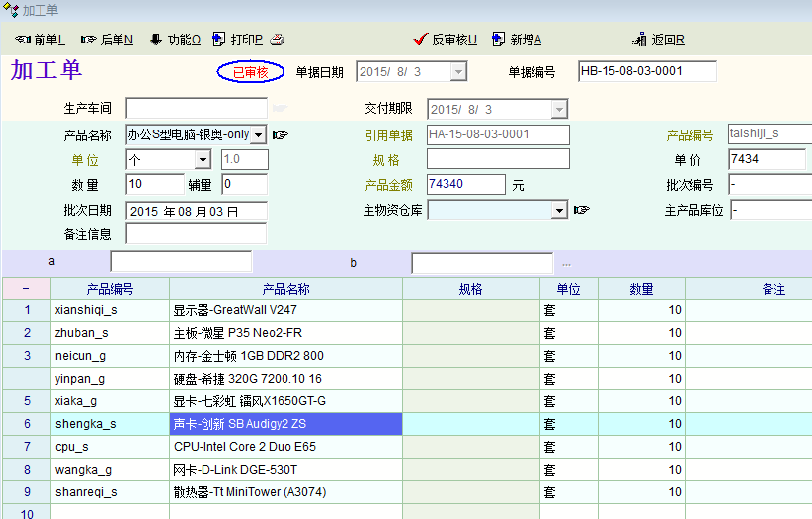812x519 pixels.
Task: Click the 数量 quantity input field
Action: click(155, 184)
